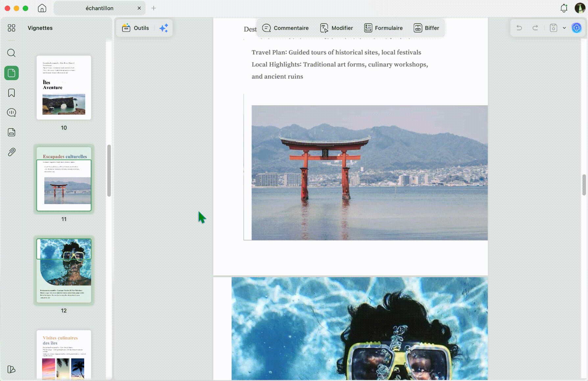This screenshot has height=381, width=588.
Task: Open the blue AI assistant button
Action: pyautogui.click(x=576, y=28)
